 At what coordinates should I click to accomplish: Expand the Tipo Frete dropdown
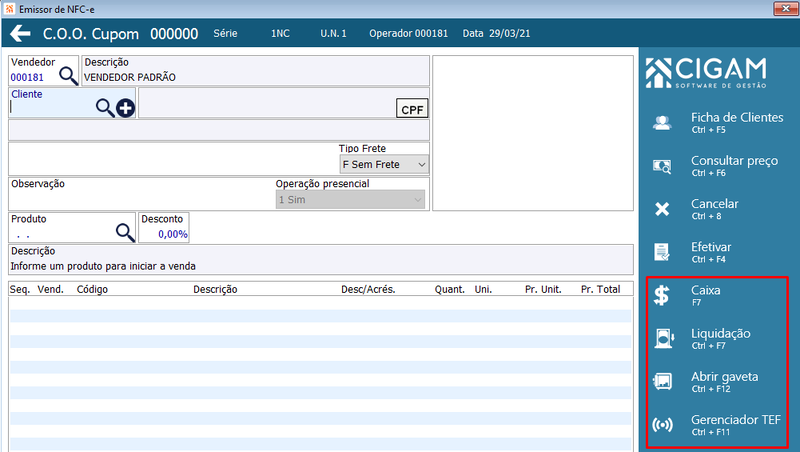(x=384, y=164)
